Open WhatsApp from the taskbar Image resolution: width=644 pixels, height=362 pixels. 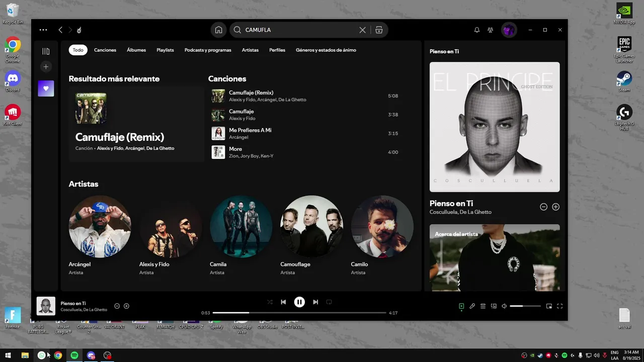click(42, 355)
